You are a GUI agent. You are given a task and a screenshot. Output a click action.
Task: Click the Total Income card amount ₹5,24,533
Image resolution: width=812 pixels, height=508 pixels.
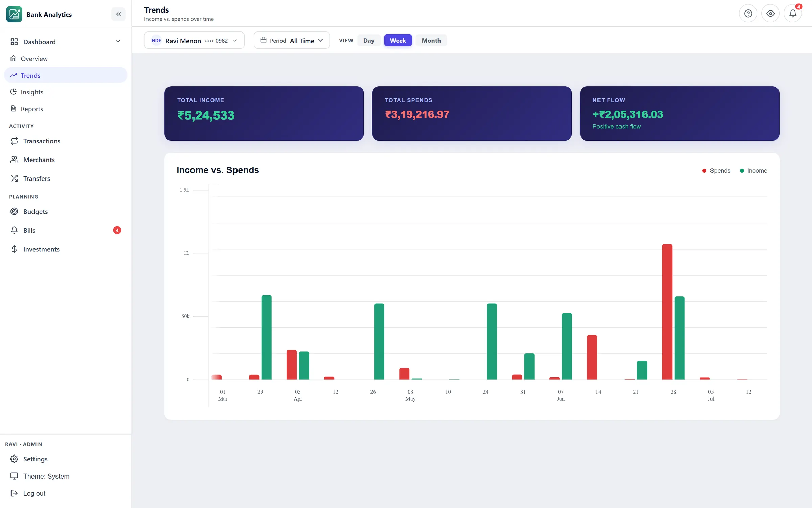206,115
